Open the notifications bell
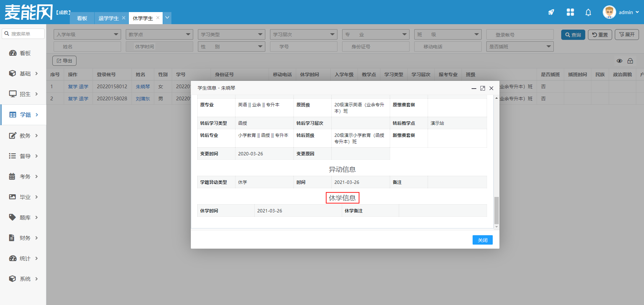This screenshot has width=644, height=305. click(x=588, y=12)
